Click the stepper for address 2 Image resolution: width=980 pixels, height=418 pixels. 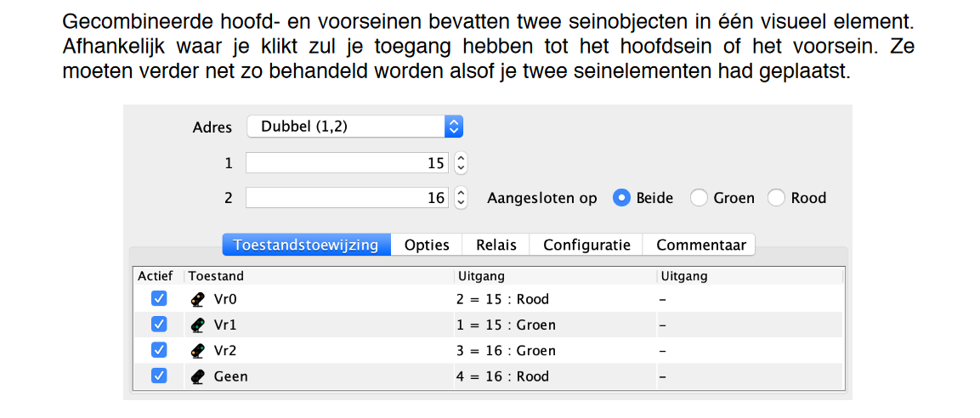(x=461, y=198)
